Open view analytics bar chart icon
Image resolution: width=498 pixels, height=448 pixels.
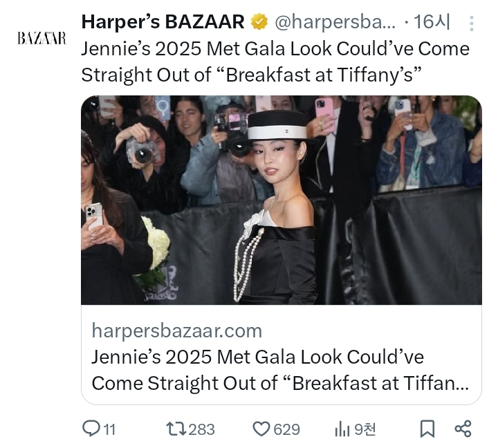342,429
